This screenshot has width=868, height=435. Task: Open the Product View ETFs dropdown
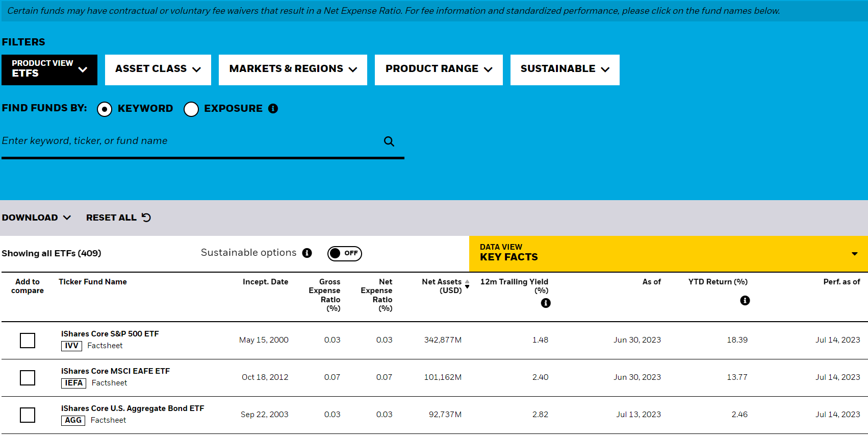click(49, 69)
